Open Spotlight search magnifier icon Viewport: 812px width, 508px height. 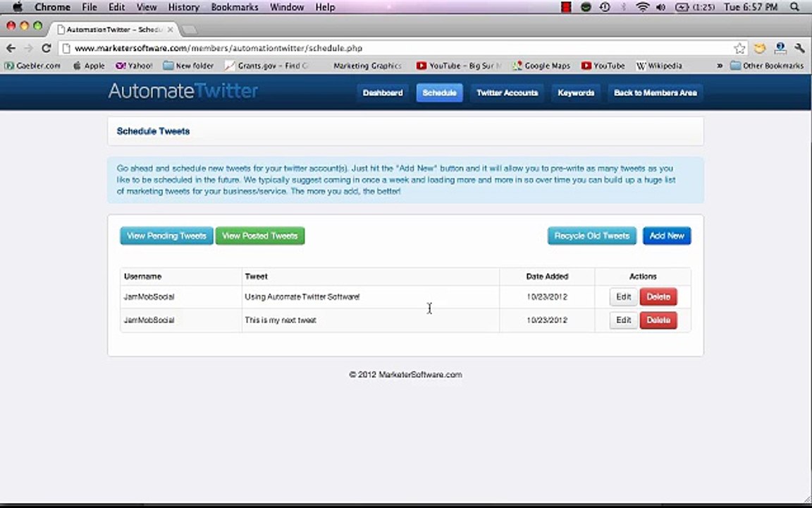(x=795, y=7)
